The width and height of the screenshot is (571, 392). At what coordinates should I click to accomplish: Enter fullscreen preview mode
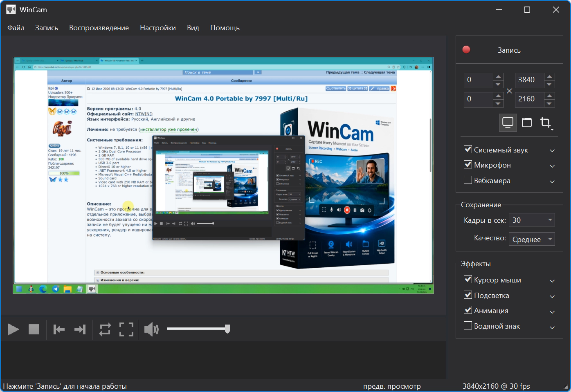pyautogui.click(x=126, y=329)
